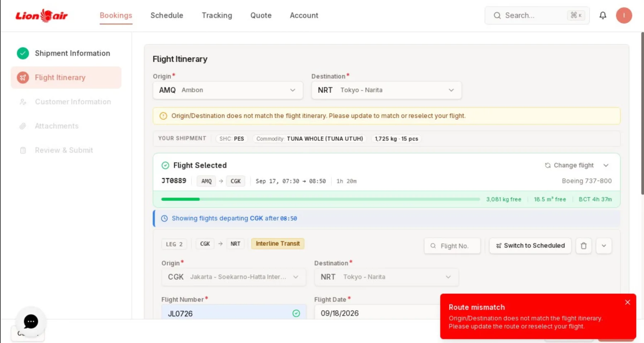Open the Quote tab
Image resolution: width=644 pixels, height=343 pixels.
(261, 15)
